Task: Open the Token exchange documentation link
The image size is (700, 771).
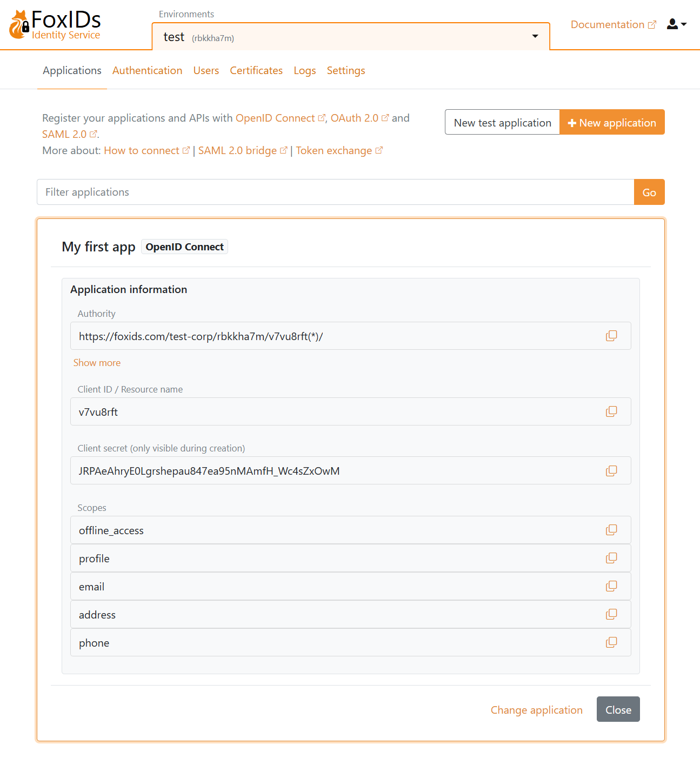Action: (x=334, y=150)
